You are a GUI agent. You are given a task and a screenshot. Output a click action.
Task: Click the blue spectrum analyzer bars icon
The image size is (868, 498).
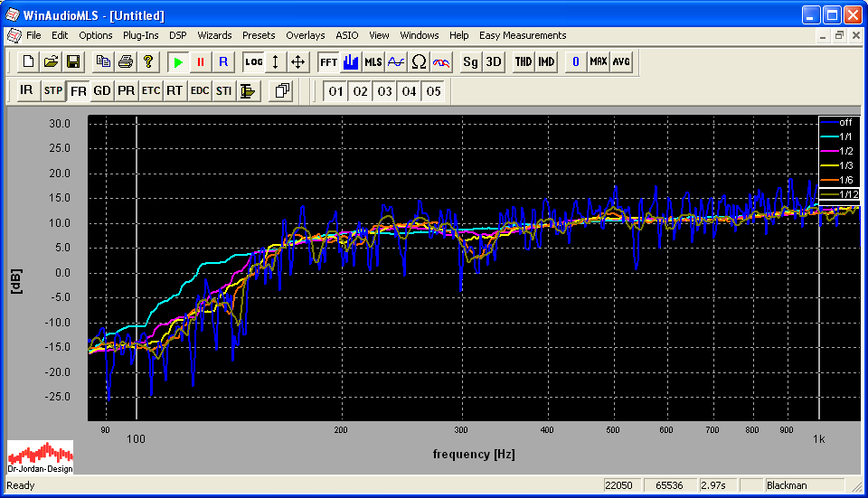point(351,61)
